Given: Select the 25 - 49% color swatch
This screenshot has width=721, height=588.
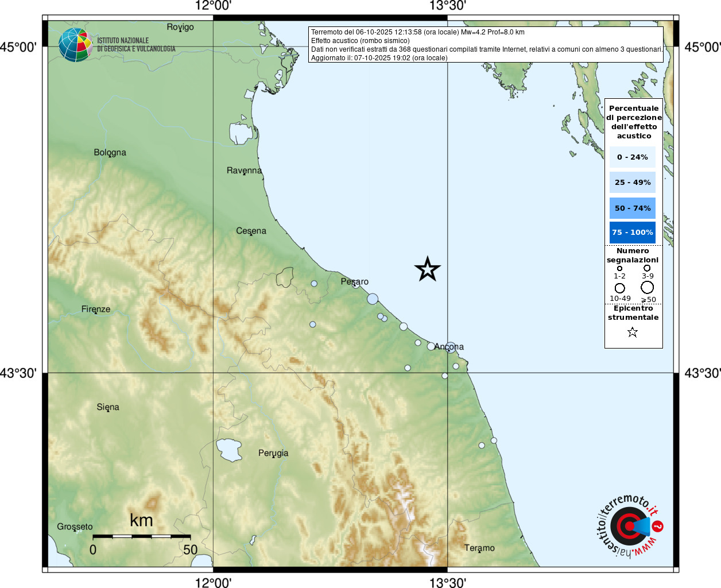Looking at the screenshot, I should click(x=633, y=182).
